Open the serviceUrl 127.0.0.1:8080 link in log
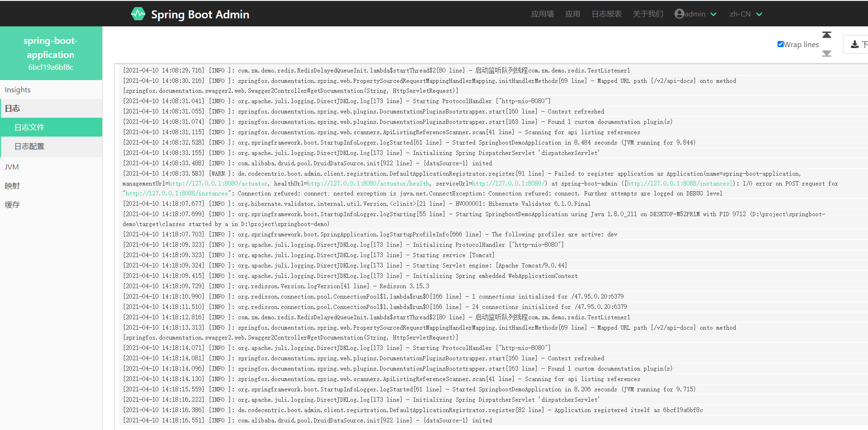Viewport: 868px width, 430px height. click(x=508, y=184)
